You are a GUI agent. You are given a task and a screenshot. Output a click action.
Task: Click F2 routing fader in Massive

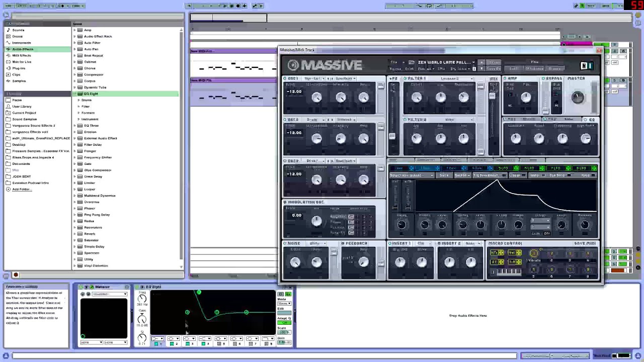pyautogui.click(x=392, y=137)
